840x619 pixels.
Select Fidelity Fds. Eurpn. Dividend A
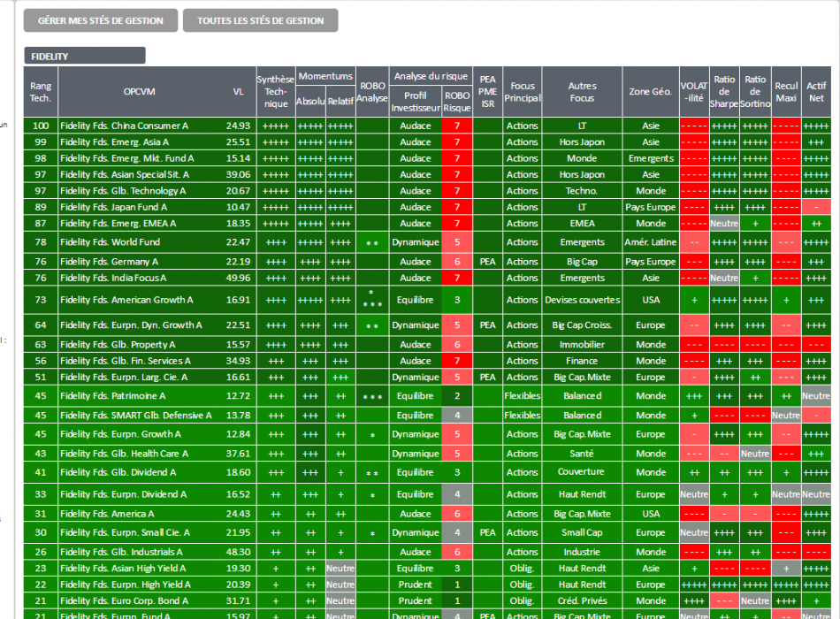click(x=124, y=494)
